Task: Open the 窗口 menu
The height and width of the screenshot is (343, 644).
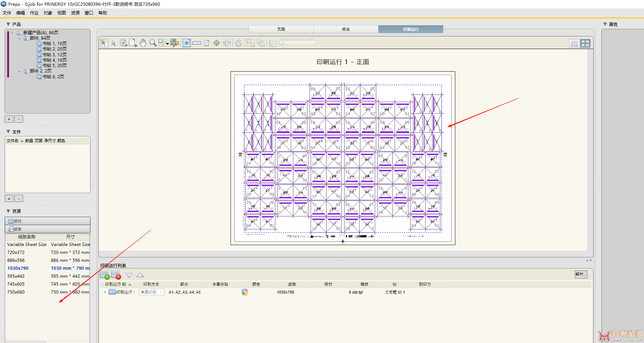Action: click(x=89, y=13)
